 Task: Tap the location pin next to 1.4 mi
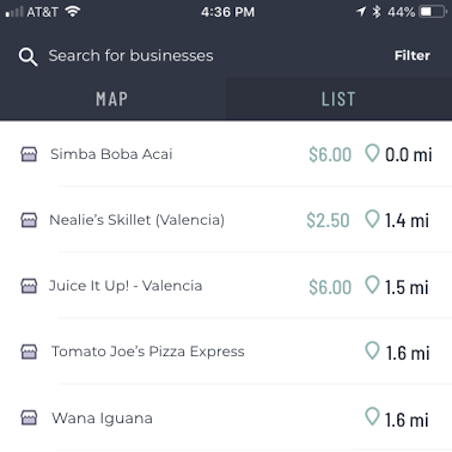tap(372, 219)
